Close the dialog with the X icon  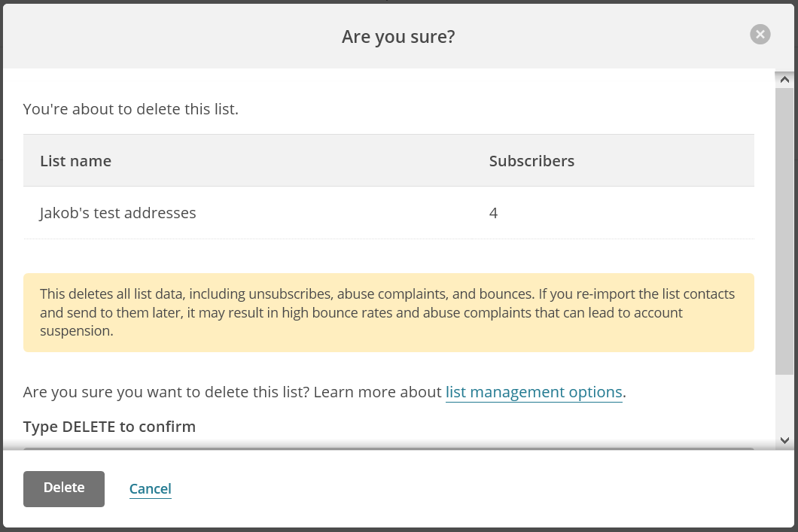tap(760, 35)
